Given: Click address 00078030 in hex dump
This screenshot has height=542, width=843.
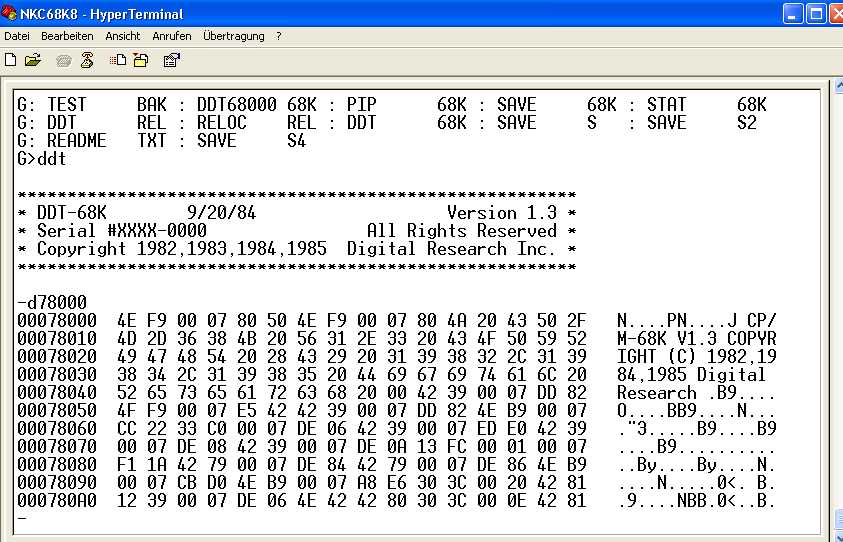Looking at the screenshot, I should click(x=57, y=375).
